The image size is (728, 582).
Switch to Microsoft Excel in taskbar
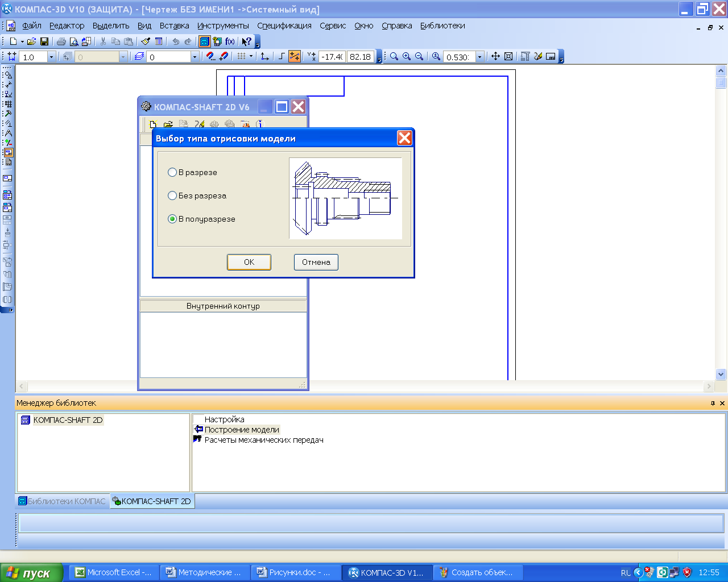pos(114,572)
